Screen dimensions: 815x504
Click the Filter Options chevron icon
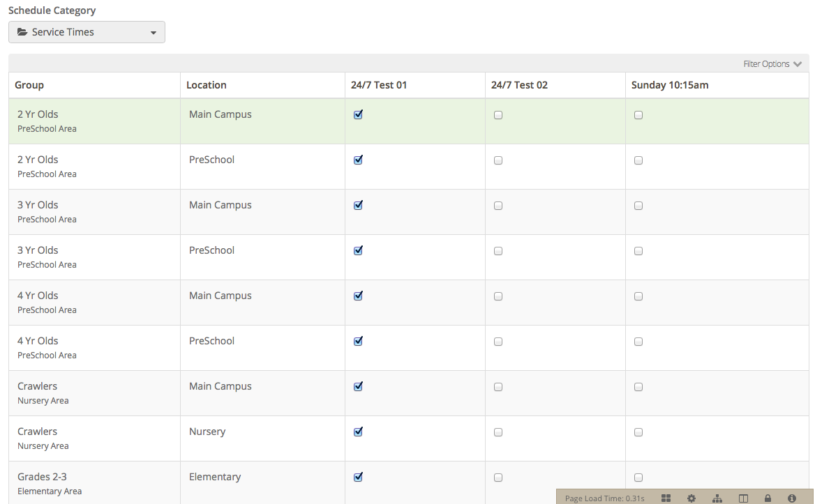(798, 63)
